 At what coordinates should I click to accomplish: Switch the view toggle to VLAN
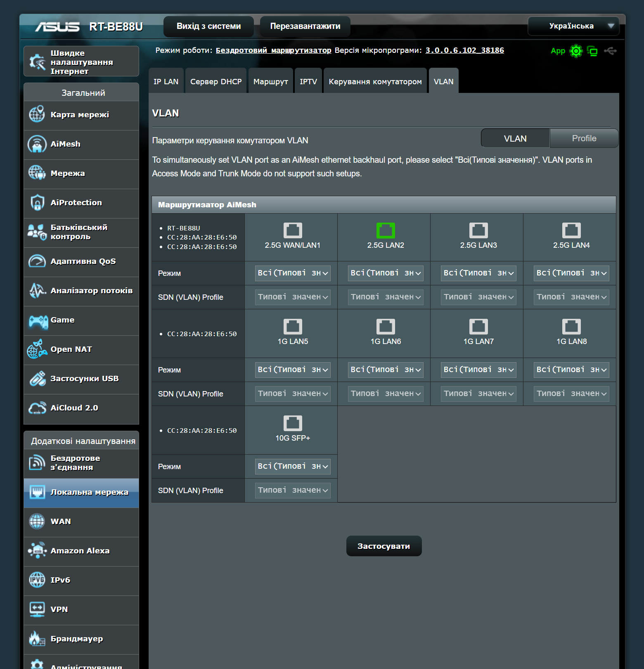click(x=515, y=138)
